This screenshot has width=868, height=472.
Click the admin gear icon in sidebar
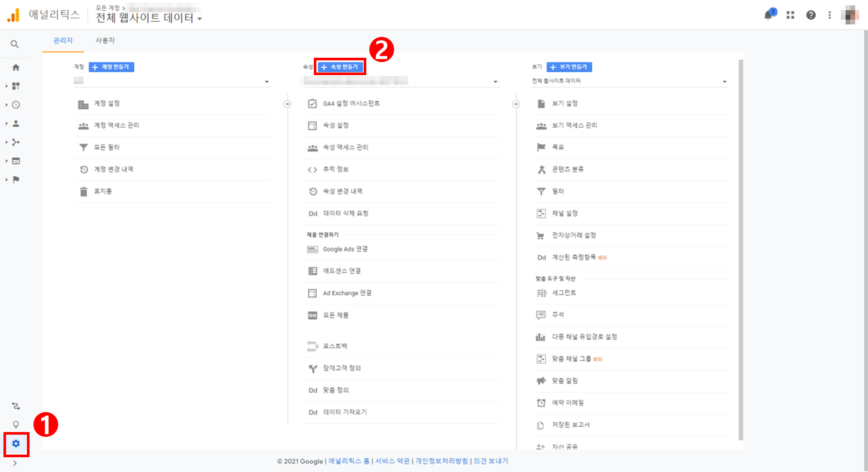click(x=16, y=443)
